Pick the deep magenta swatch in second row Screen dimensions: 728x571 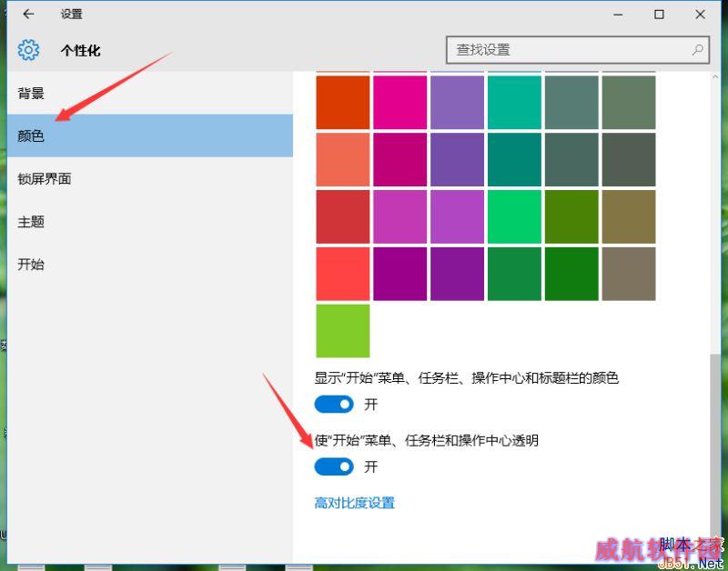tap(399, 159)
